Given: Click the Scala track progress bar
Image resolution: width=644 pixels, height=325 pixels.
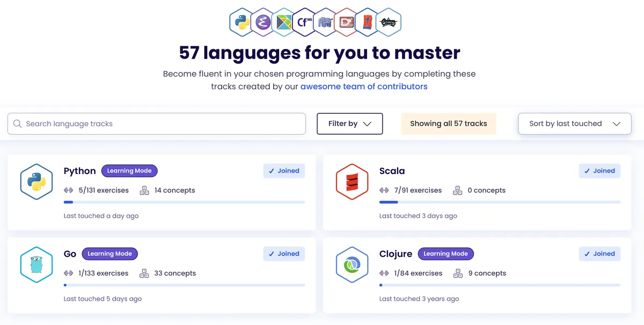Looking at the screenshot, I should click(500, 202).
